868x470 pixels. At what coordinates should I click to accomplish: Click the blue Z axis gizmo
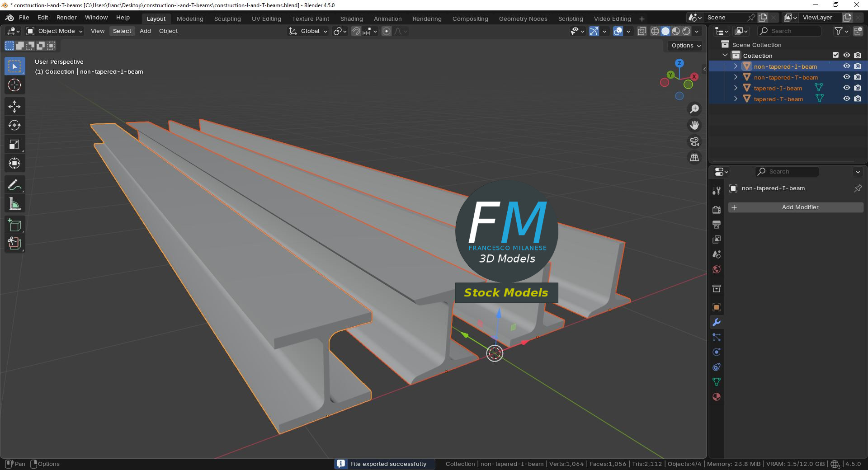[679, 63]
